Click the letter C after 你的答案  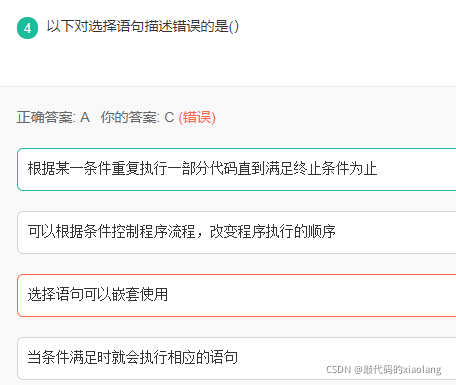point(169,117)
